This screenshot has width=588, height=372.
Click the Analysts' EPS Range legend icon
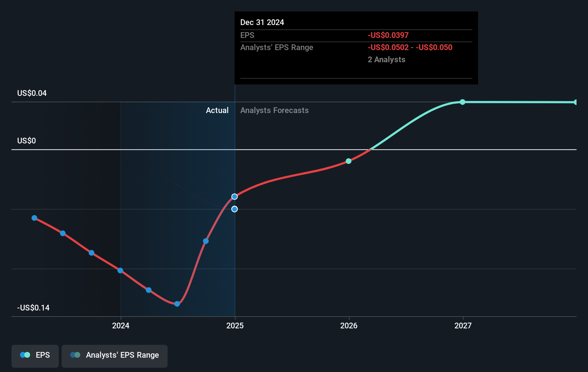[75, 354]
